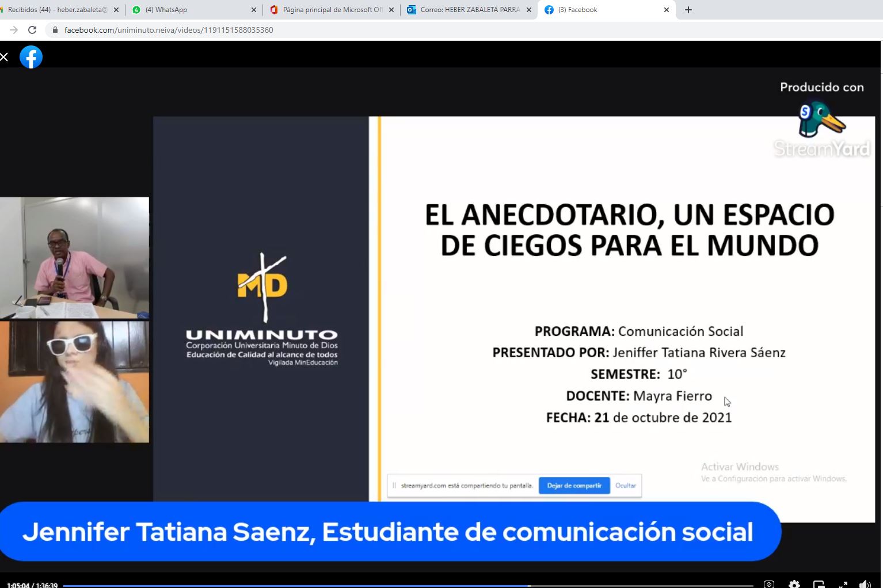The width and height of the screenshot is (883, 588).
Task: Click the Facebook logo icon
Action: [31, 57]
